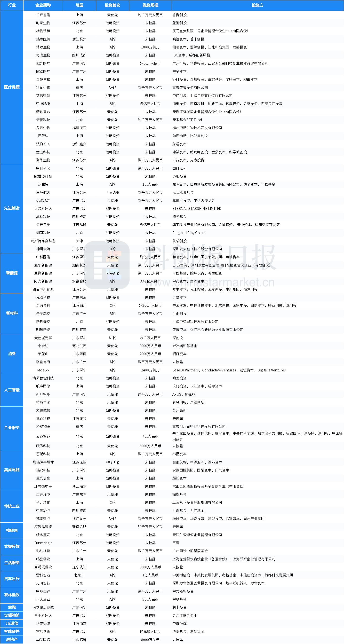Click company name 欢鱼电商
The height and width of the screenshot is (644, 344).
43,362
